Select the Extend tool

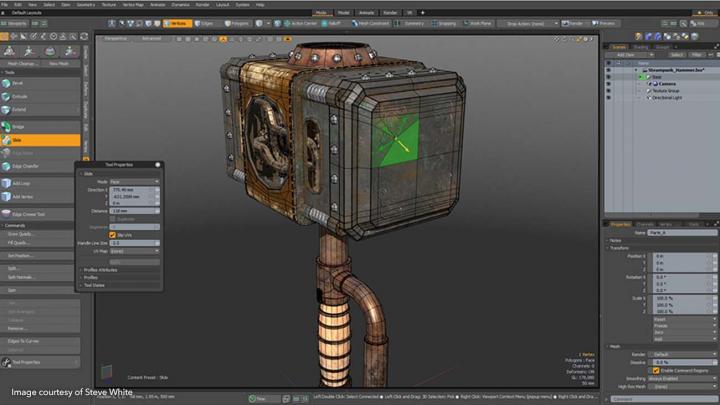(x=40, y=110)
